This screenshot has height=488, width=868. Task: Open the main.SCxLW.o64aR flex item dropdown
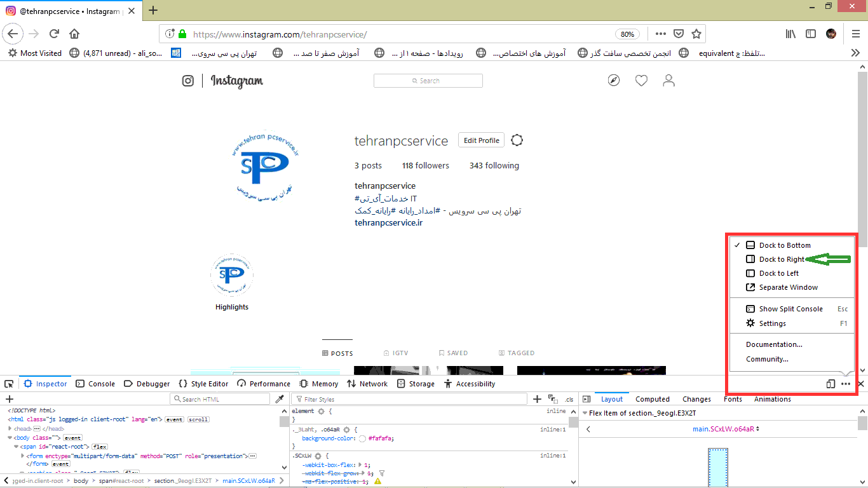pyautogui.click(x=726, y=429)
